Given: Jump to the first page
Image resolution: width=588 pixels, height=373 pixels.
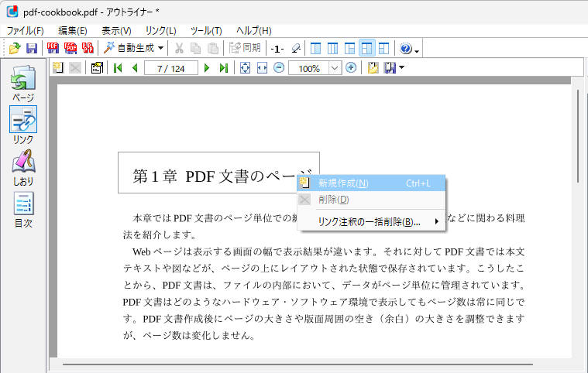Looking at the screenshot, I should (118, 68).
